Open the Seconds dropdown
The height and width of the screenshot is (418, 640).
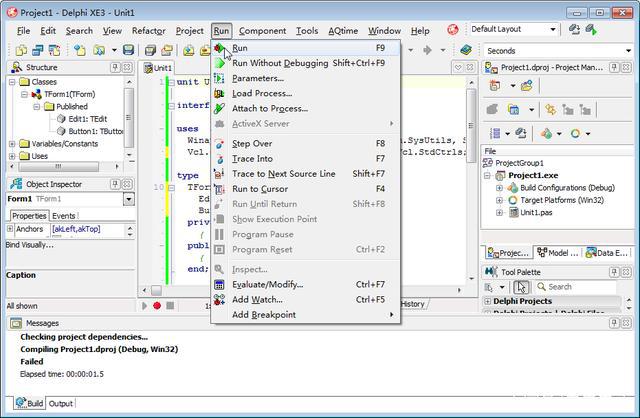[x=628, y=51]
